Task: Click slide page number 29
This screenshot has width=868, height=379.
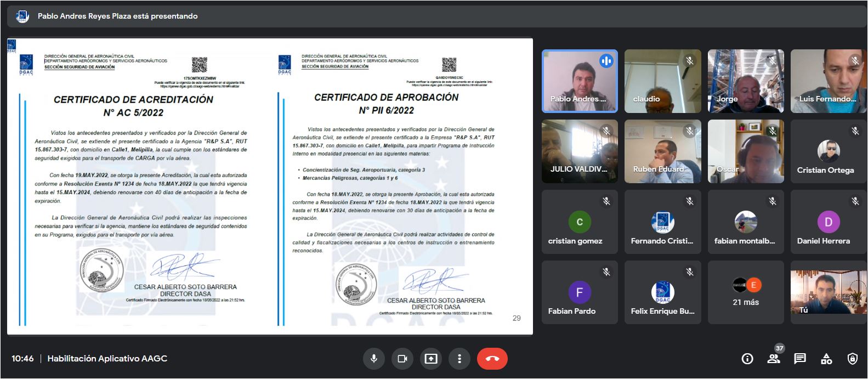Action: pos(517,318)
